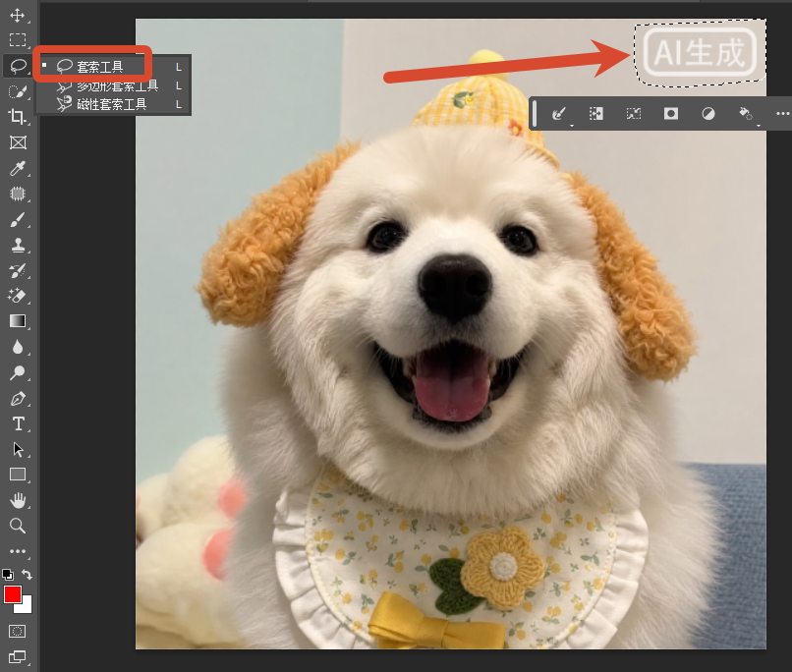The width and height of the screenshot is (792, 672).
Task: Select the Rectangular Marquee tool
Action: coord(17,40)
